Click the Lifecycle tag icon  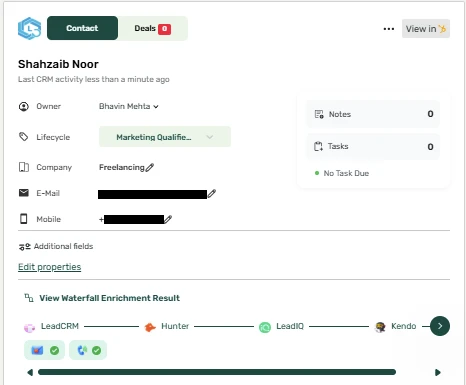coord(23,137)
